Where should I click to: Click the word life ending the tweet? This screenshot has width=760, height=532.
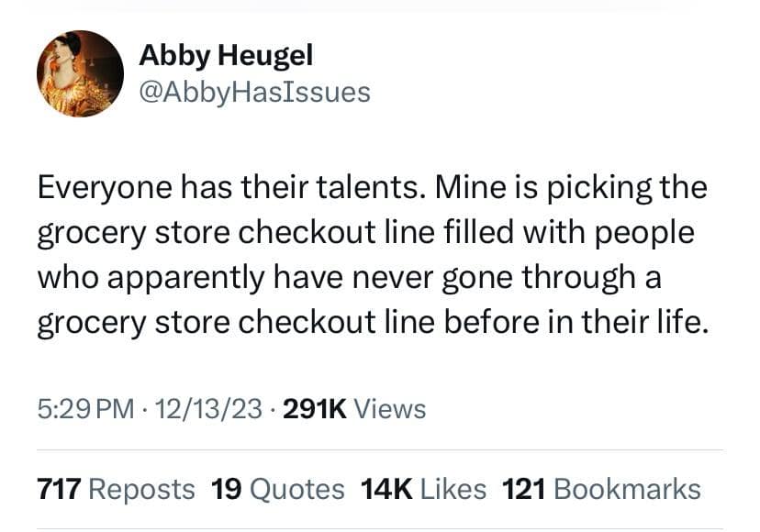click(687, 325)
